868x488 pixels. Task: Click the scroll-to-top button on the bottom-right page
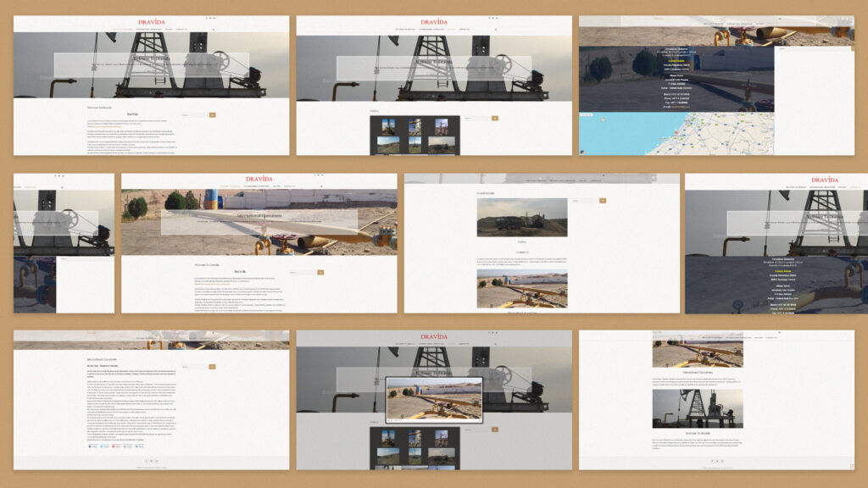tap(852, 466)
